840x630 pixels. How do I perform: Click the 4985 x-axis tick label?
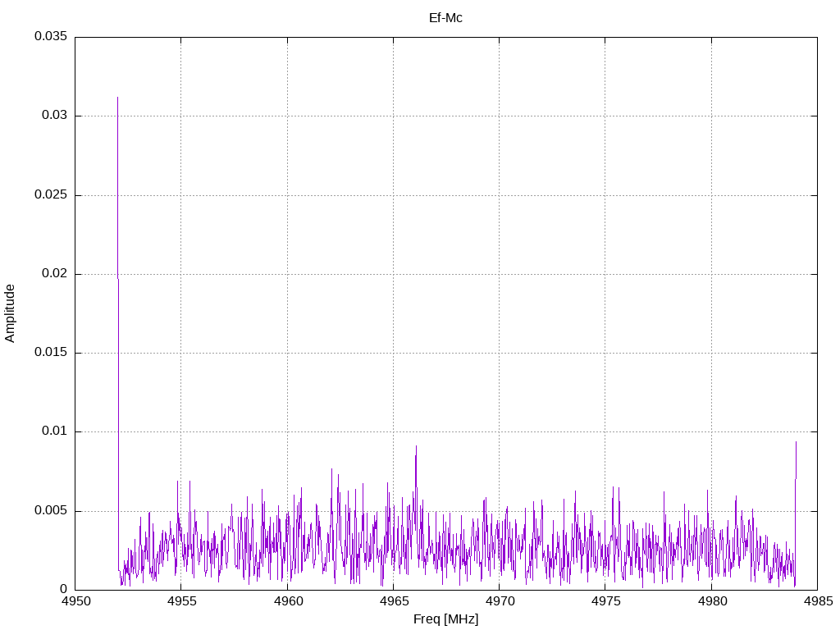[x=817, y=601]
